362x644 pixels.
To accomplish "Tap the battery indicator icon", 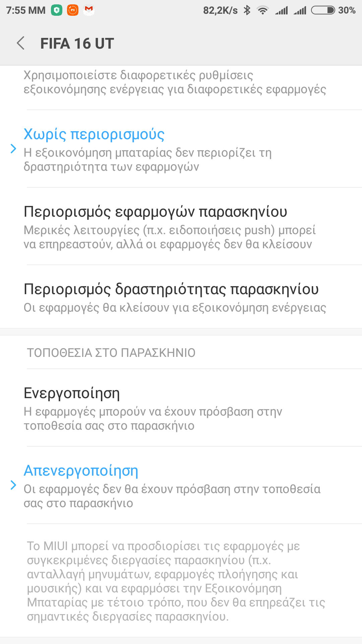I will coord(323,10).
